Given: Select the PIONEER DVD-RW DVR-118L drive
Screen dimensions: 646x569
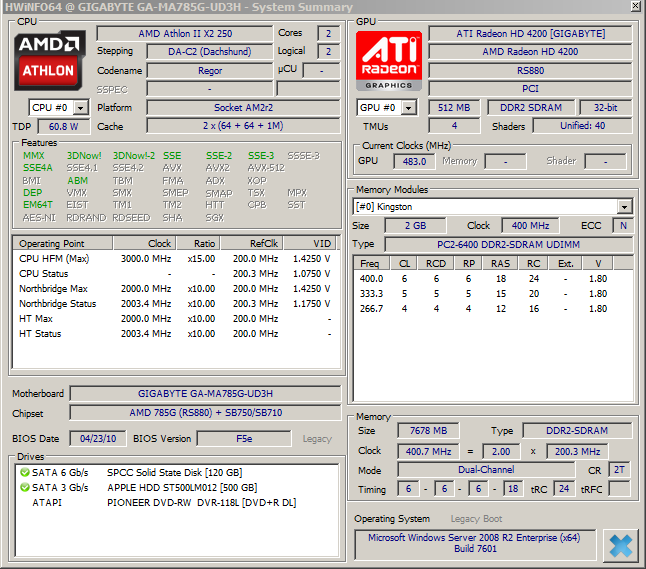Looking at the screenshot, I should pyautogui.click(x=176, y=503).
